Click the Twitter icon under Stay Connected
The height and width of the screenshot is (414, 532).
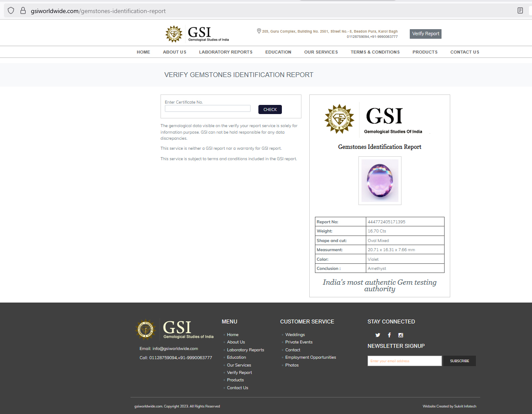[x=378, y=335]
